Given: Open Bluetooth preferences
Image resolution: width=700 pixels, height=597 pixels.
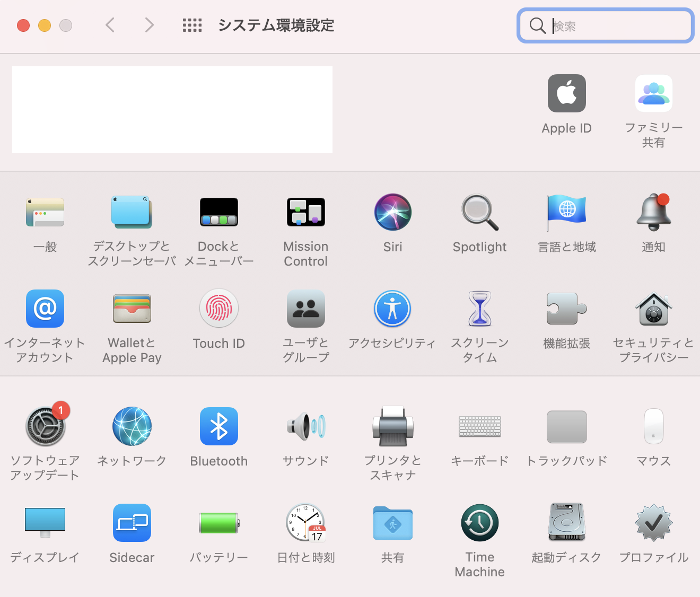Looking at the screenshot, I should [218, 426].
